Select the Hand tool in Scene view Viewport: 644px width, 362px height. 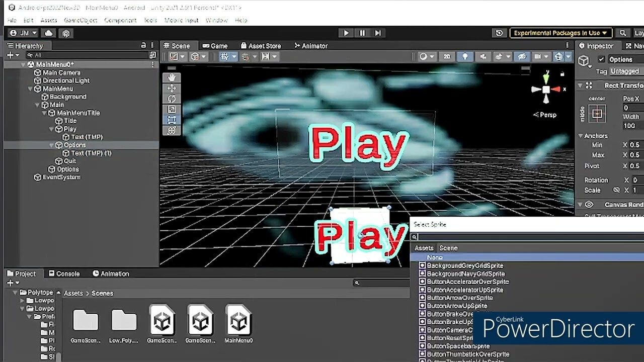(172, 77)
